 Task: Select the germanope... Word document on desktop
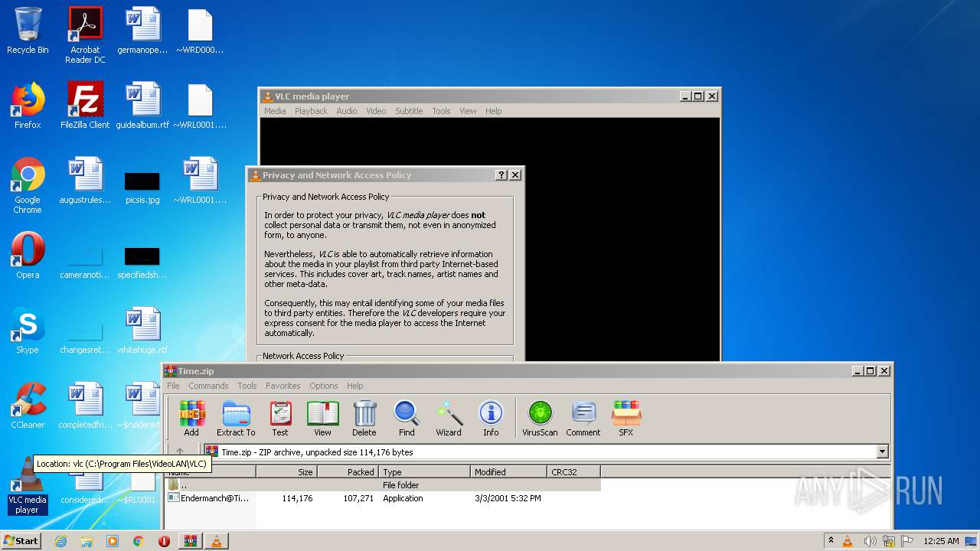(x=142, y=31)
